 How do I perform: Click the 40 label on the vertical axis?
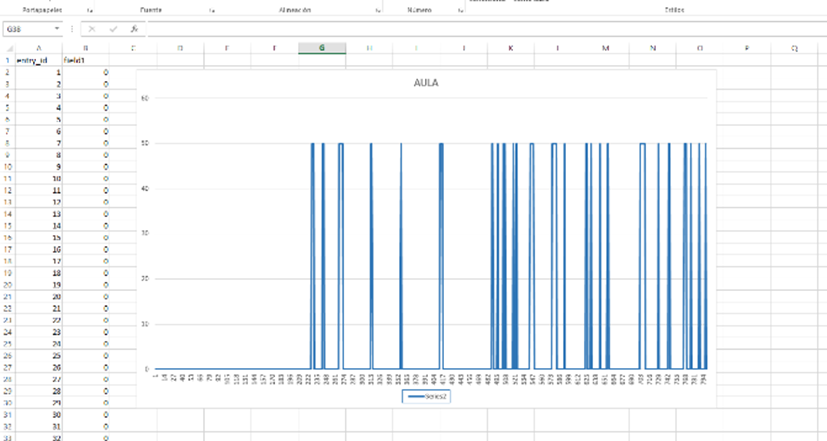click(x=146, y=188)
